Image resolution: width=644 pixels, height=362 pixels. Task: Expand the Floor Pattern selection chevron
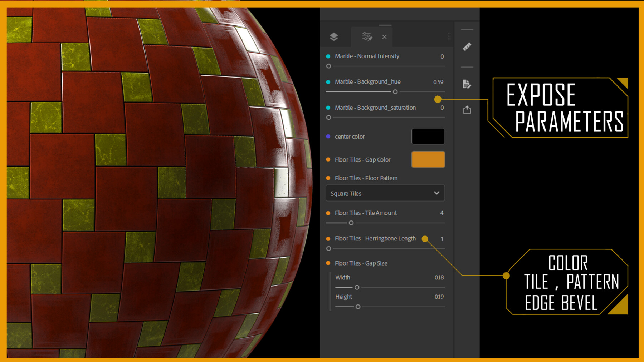click(436, 193)
